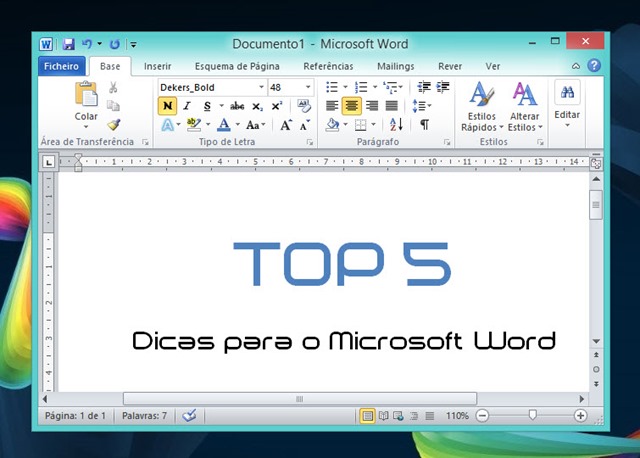640x458 pixels.
Task: Click the Editar binoculars icon
Action: point(567,92)
